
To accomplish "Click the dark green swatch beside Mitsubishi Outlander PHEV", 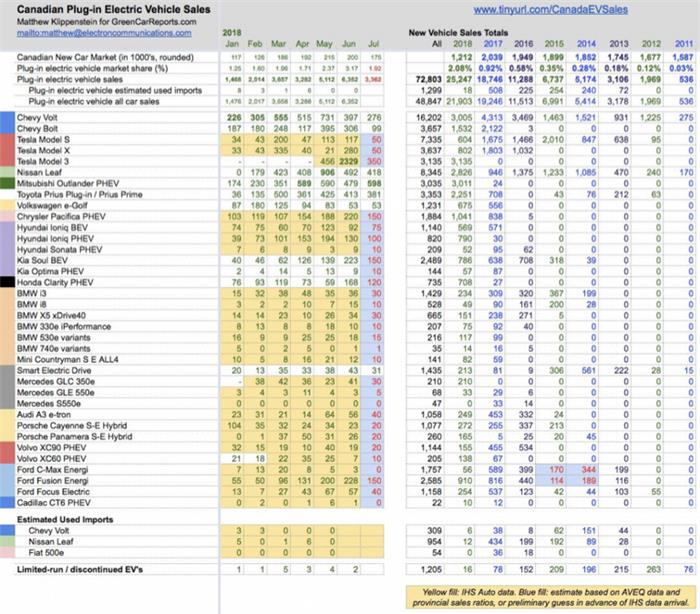I will pyautogui.click(x=8, y=183).
